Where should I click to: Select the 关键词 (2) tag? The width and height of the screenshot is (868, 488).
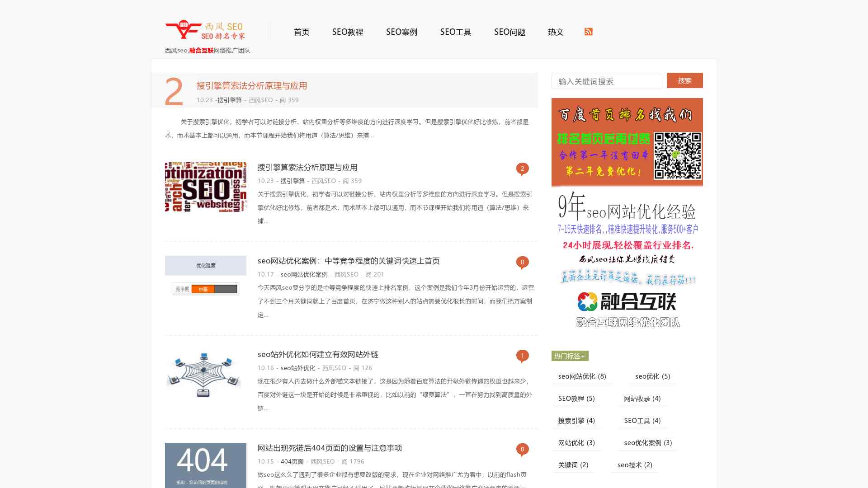coord(574,465)
